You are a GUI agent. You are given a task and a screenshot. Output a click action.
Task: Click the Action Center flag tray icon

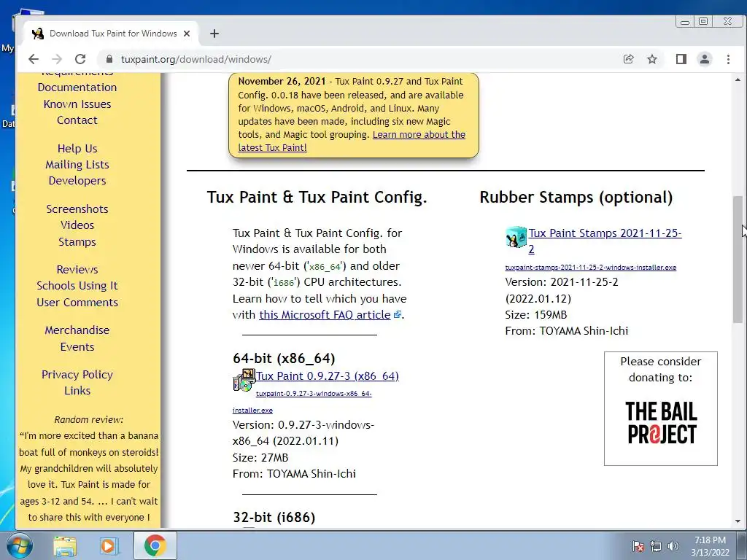pos(638,546)
